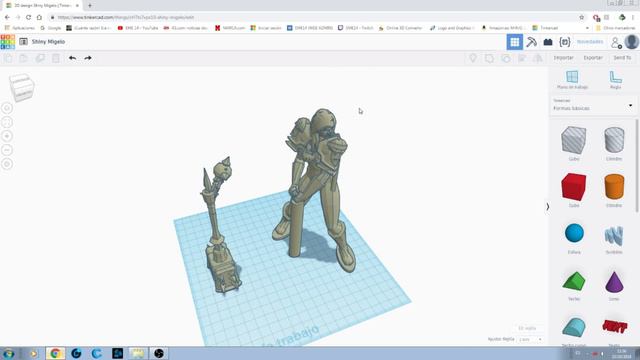Image resolution: width=640 pixels, height=360 pixels.
Task: Open the Formas básicas shapes dropdown
Action: [593, 105]
